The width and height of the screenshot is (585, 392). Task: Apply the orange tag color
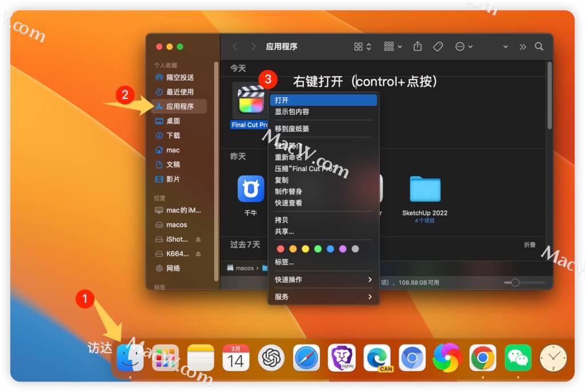[x=293, y=249]
